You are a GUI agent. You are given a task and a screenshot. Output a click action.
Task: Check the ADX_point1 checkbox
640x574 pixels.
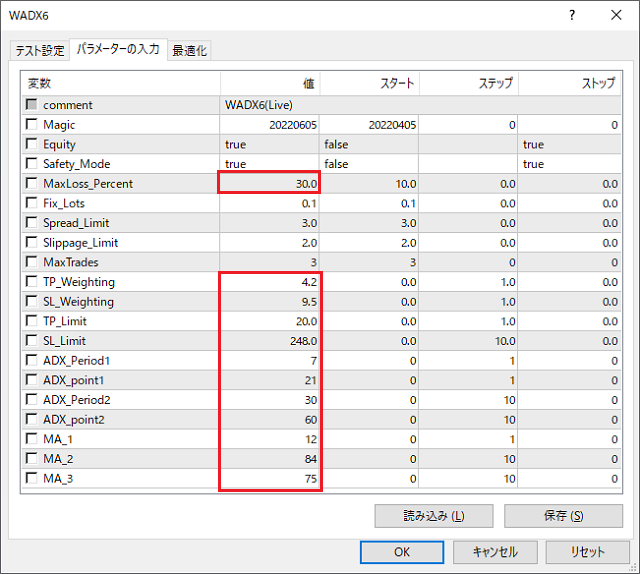(x=31, y=380)
